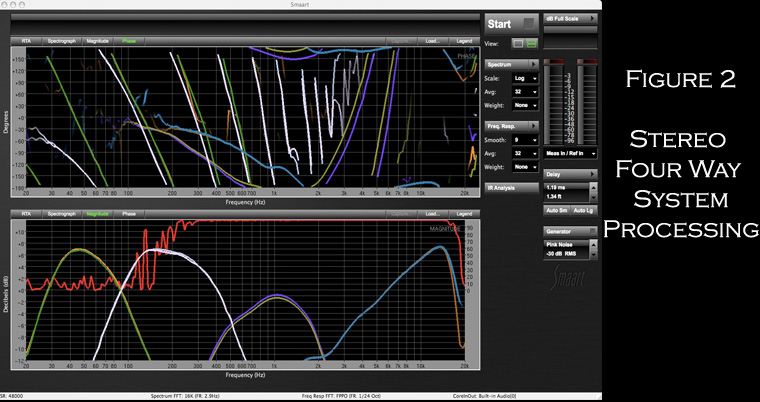Click the arrow beside the Delay button
Viewport: 760px width, 402px height.
pyautogui.click(x=592, y=174)
